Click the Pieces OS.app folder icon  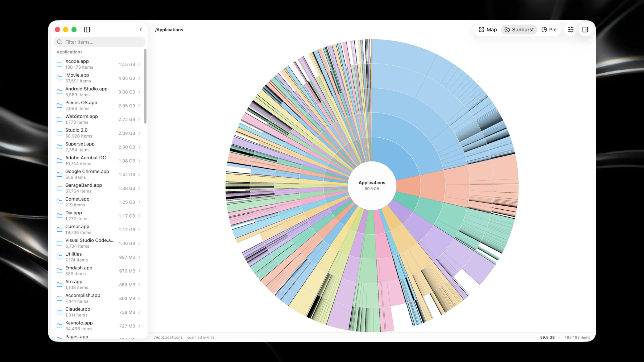point(60,105)
